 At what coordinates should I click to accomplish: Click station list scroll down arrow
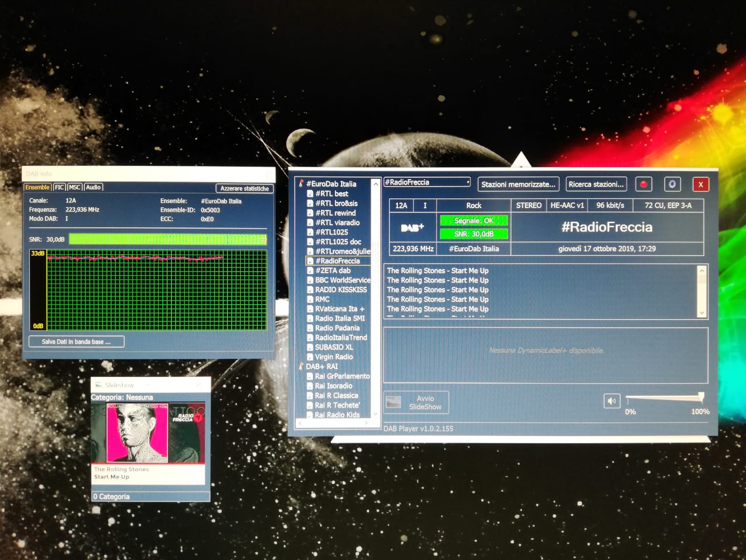click(376, 414)
